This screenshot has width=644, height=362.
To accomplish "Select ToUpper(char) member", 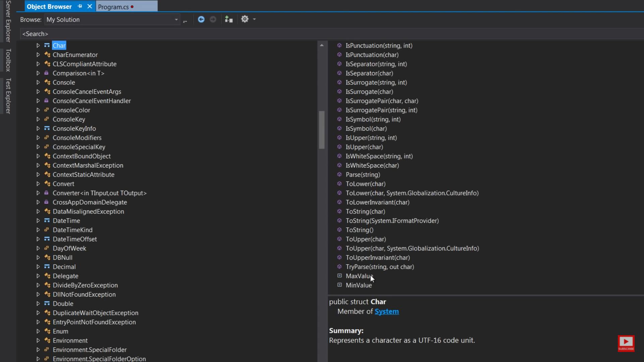I will tap(366, 239).
